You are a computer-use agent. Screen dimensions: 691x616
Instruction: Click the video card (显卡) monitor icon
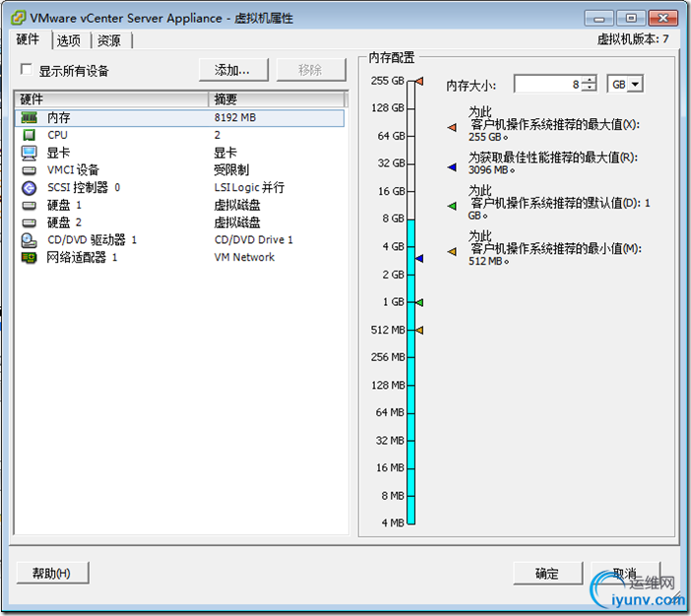tap(30, 153)
